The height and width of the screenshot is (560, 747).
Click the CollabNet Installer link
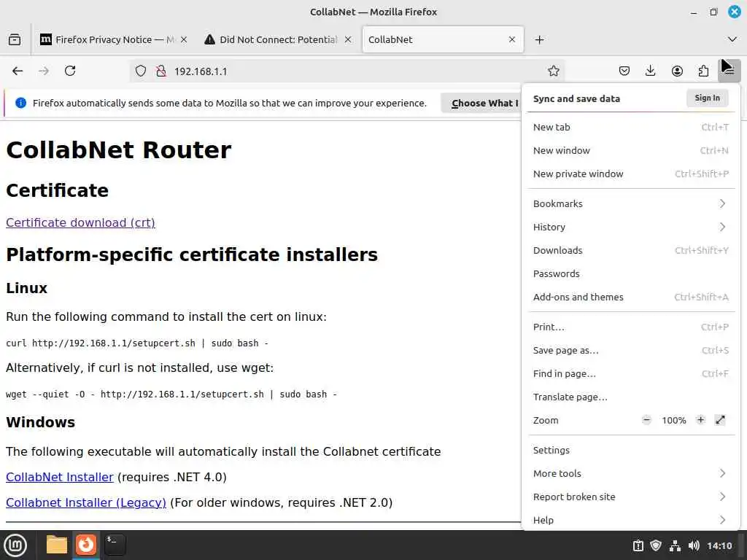(60, 477)
